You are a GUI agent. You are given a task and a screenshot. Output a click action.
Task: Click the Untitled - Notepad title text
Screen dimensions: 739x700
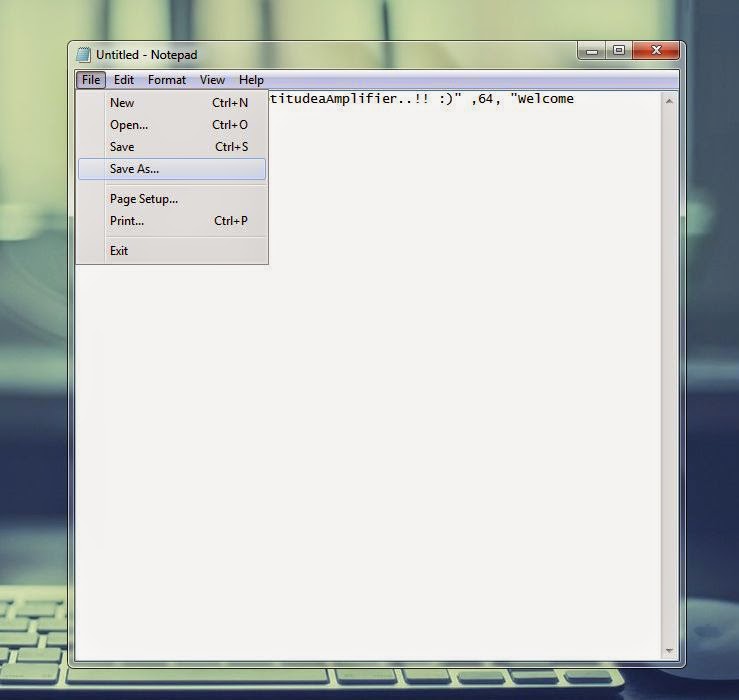147,55
